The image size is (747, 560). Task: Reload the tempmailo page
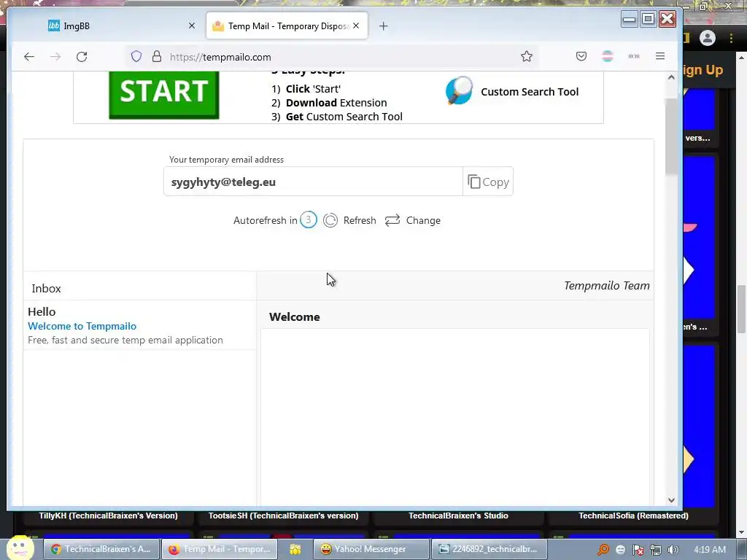(x=82, y=57)
